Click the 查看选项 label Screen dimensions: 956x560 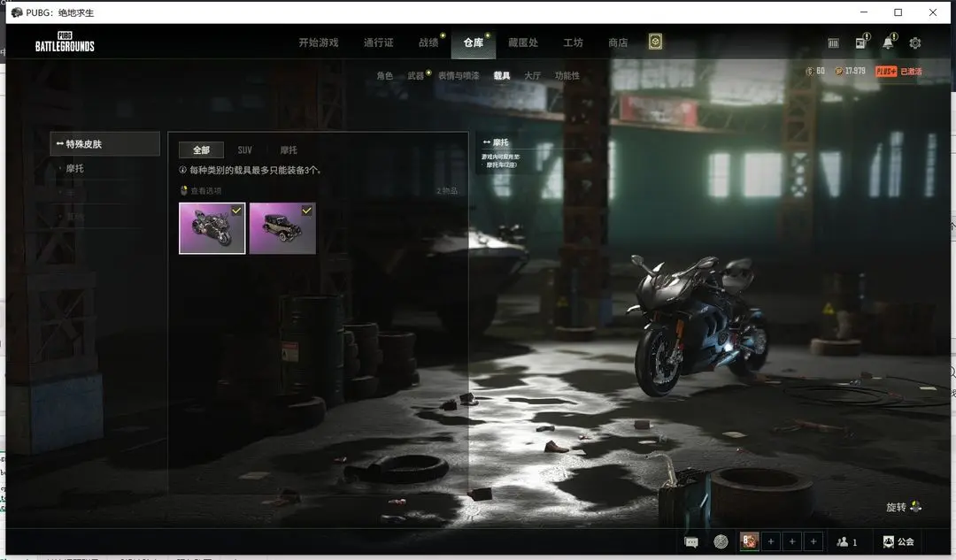(206, 191)
